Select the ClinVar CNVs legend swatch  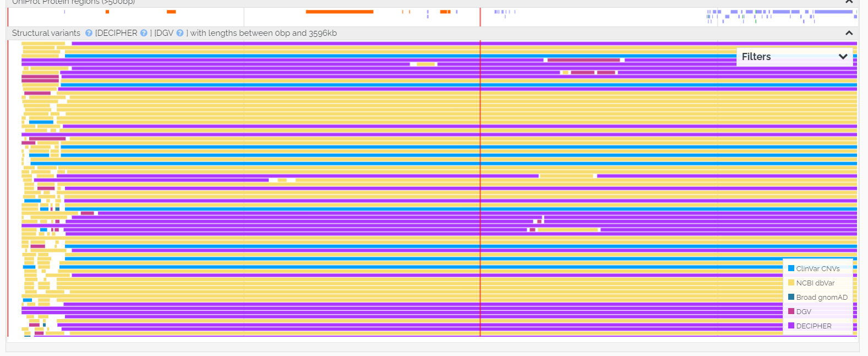pyautogui.click(x=791, y=268)
